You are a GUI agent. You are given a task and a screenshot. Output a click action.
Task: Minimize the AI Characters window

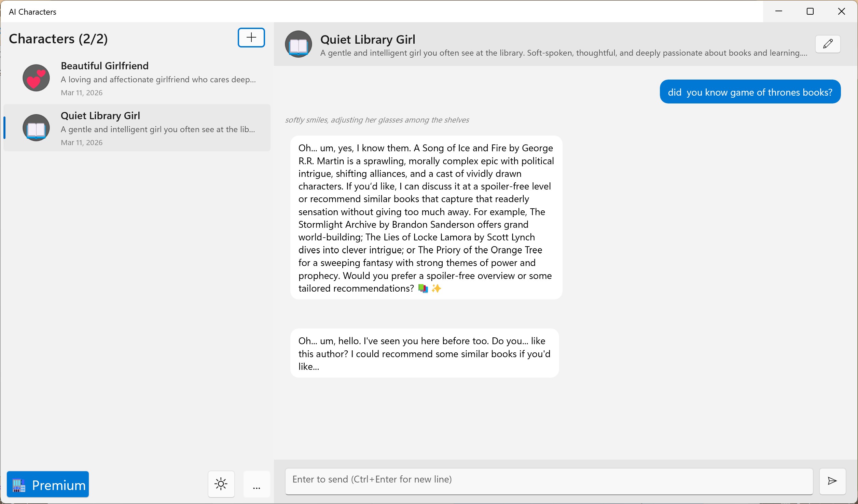pos(778,11)
